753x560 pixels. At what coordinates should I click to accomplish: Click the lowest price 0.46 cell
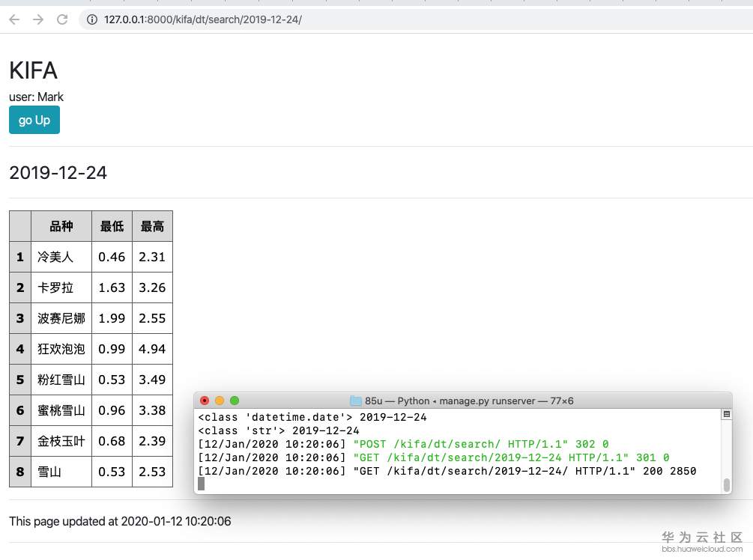(x=112, y=257)
